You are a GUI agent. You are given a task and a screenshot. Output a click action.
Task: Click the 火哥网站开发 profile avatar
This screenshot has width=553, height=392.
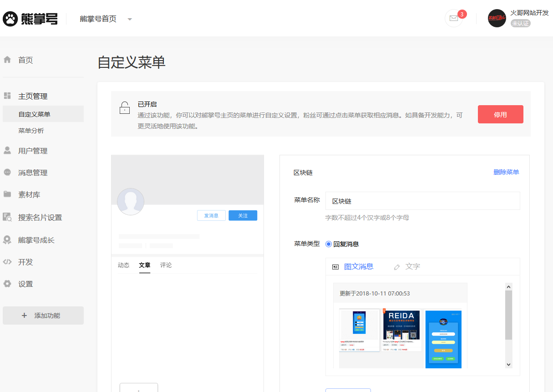(497, 18)
